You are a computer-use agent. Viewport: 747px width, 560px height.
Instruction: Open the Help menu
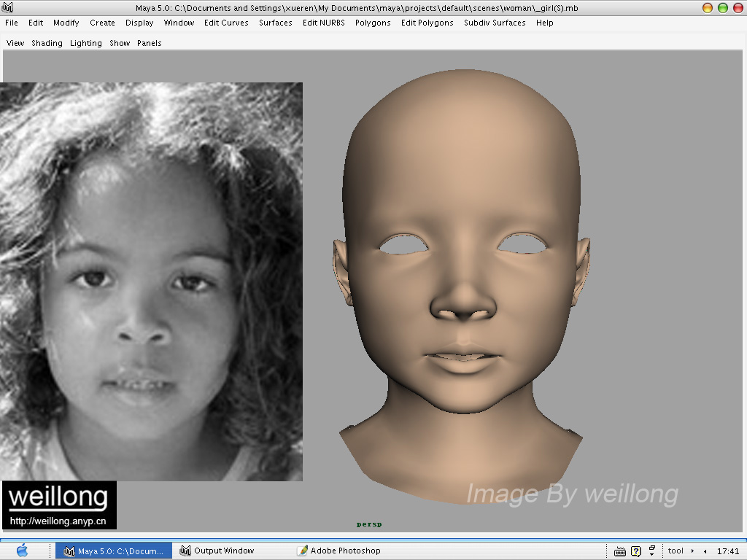coord(544,23)
